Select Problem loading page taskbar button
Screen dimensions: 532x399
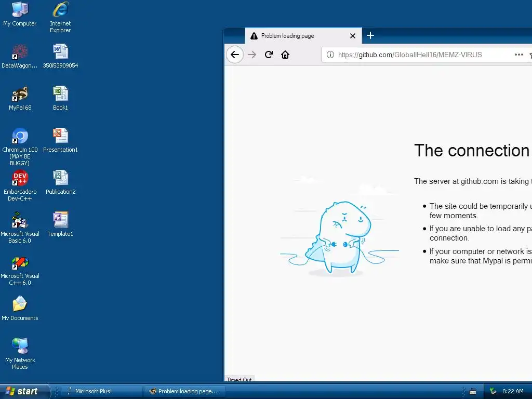(185, 391)
